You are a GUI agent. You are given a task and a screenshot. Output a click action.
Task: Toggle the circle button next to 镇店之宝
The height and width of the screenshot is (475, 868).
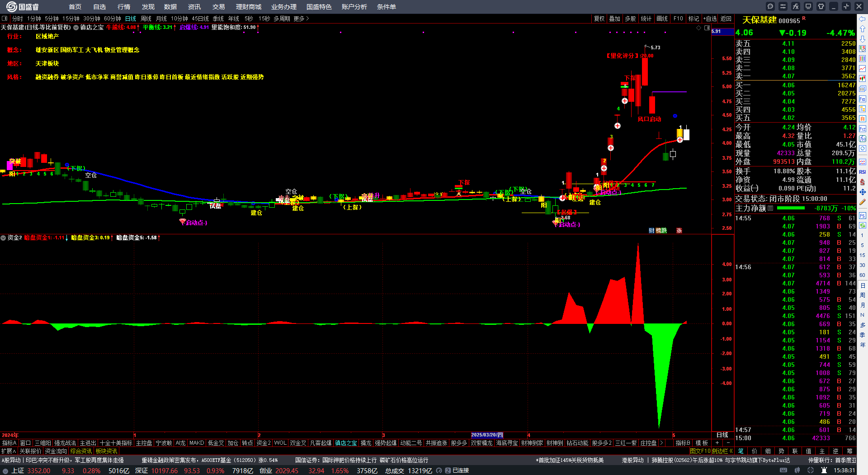coord(76,28)
